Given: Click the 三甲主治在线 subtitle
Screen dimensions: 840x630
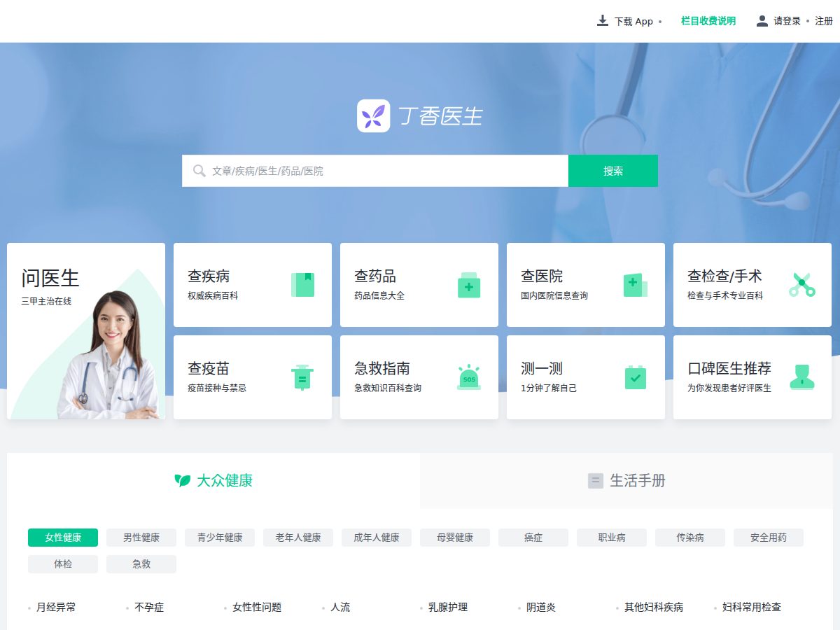Looking at the screenshot, I should point(46,302).
